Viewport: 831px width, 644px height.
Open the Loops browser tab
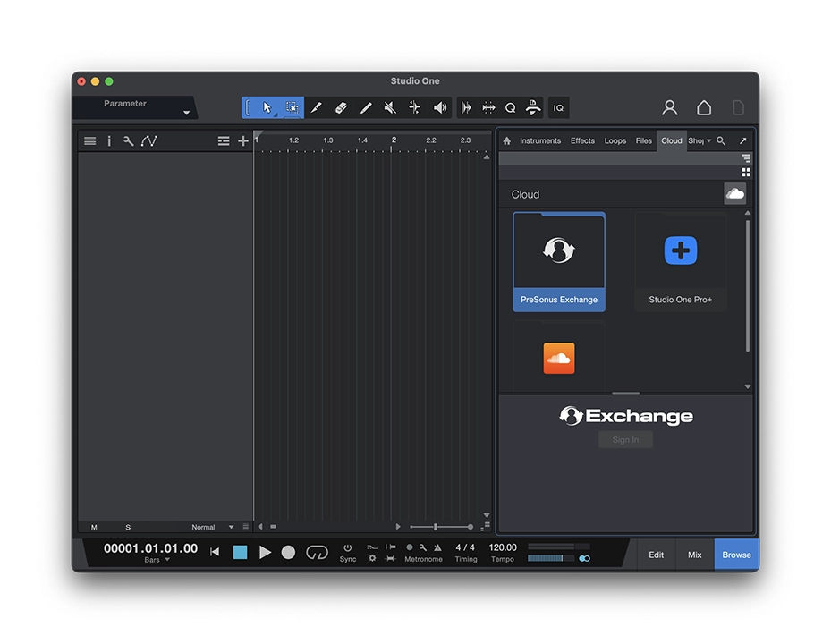(615, 141)
